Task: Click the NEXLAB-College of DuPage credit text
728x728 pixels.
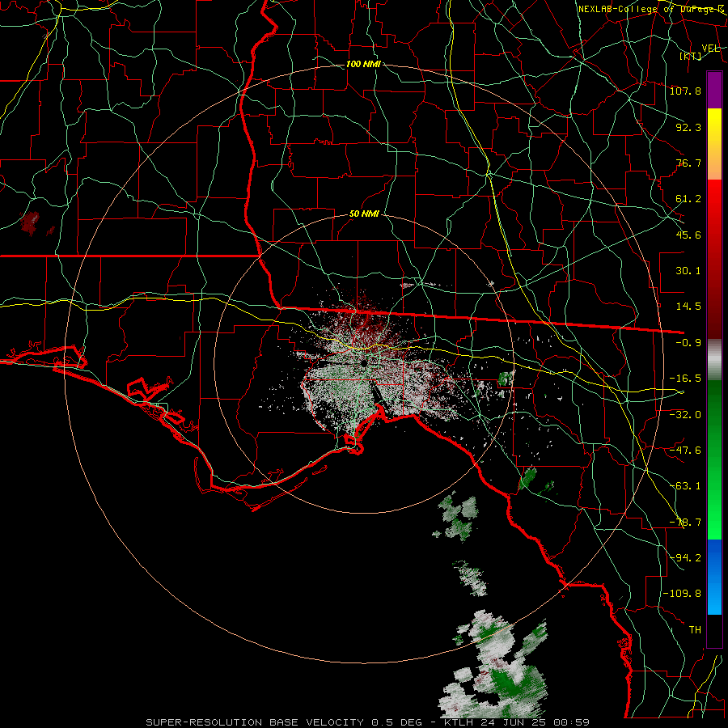Action: coord(651,9)
